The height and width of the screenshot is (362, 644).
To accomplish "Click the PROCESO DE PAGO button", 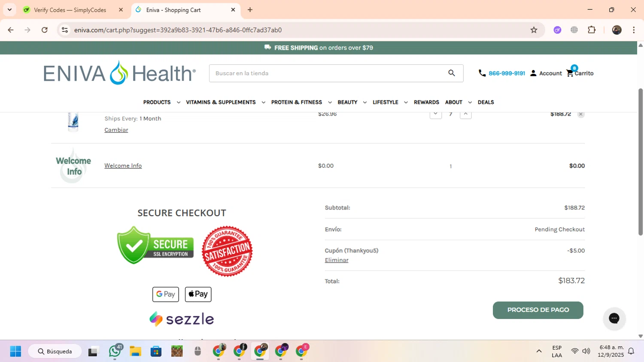I will click(538, 310).
